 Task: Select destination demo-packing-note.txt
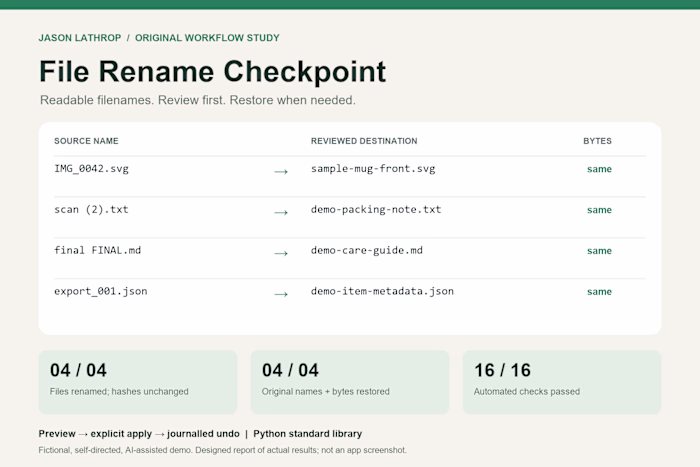tap(376, 209)
